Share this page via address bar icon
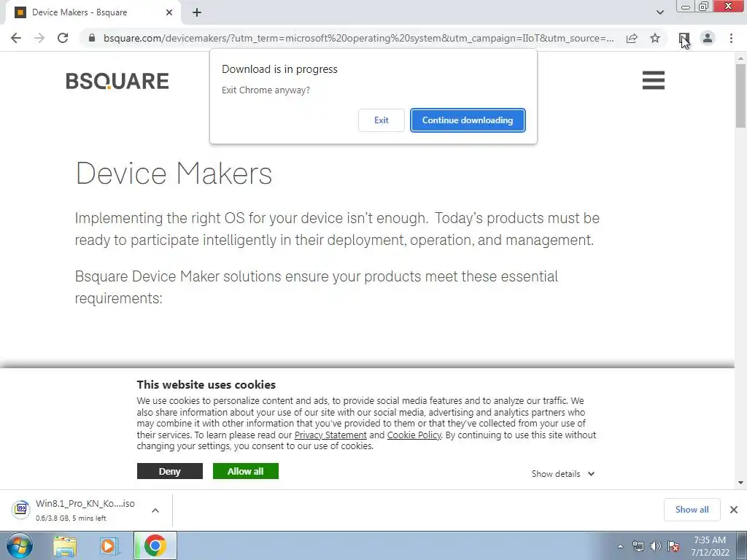The height and width of the screenshot is (560, 747). [x=632, y=38]
